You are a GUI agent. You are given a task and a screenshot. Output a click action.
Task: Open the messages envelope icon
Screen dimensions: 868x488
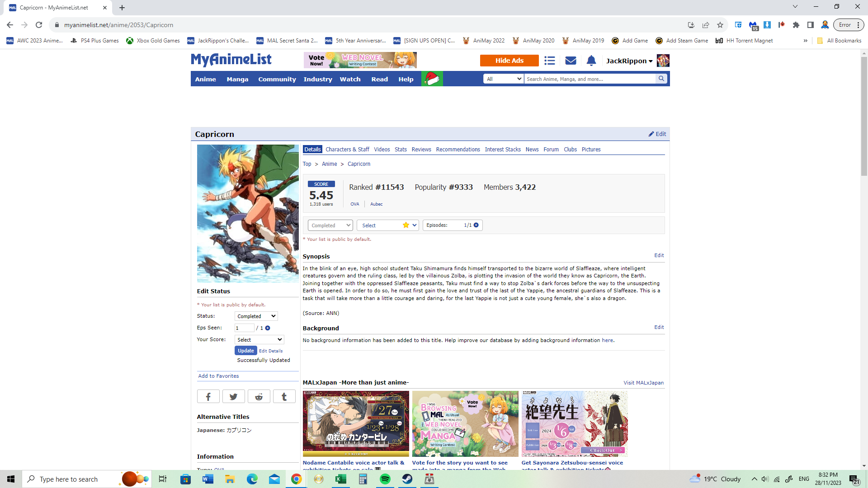click(x=571, y=61)
